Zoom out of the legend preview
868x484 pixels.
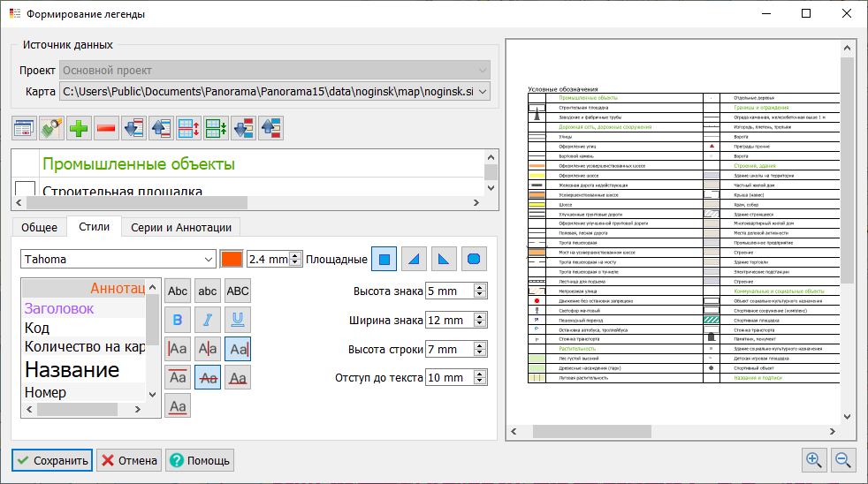[841, 459]
